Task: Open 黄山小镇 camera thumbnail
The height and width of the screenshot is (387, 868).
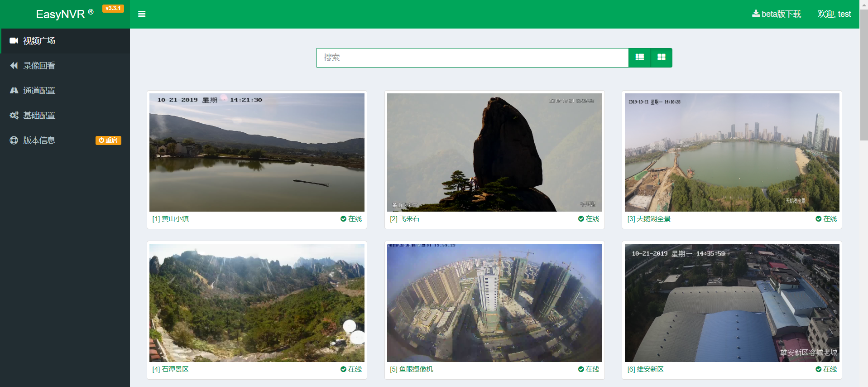Action: coord(257,152)
